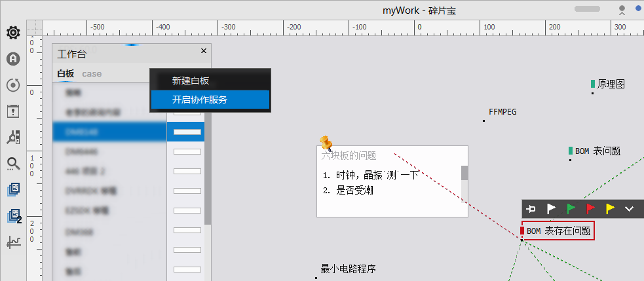
Task: Open the line chart sidebar icon
Action: click(x=13, y=242)
